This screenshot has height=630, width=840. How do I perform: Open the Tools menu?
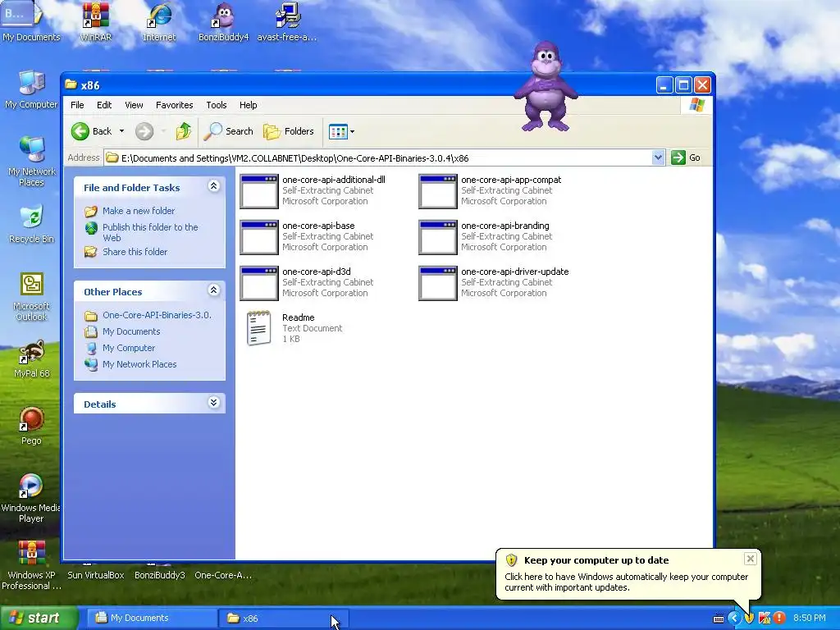click(x=217, y=105)
